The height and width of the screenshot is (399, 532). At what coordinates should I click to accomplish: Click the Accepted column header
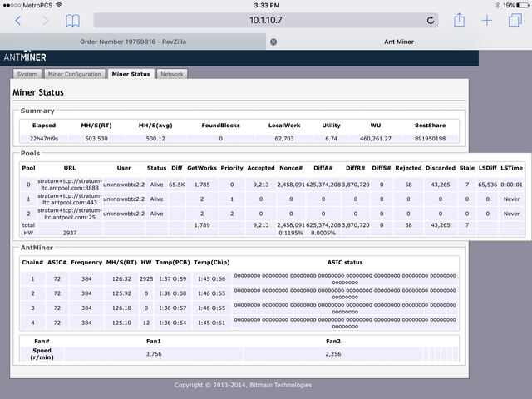[x=260, y=168]
